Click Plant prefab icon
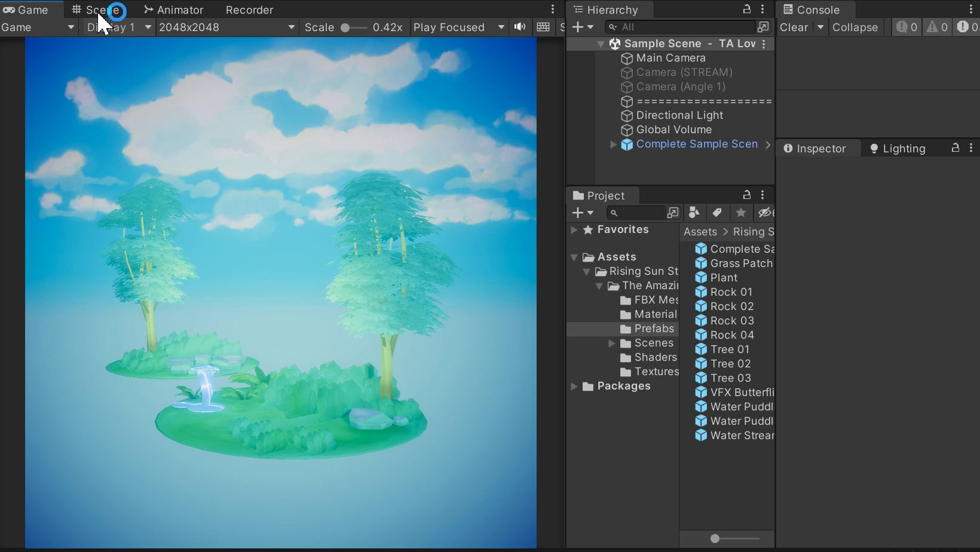The image size is (980, 552). [701, 278]
